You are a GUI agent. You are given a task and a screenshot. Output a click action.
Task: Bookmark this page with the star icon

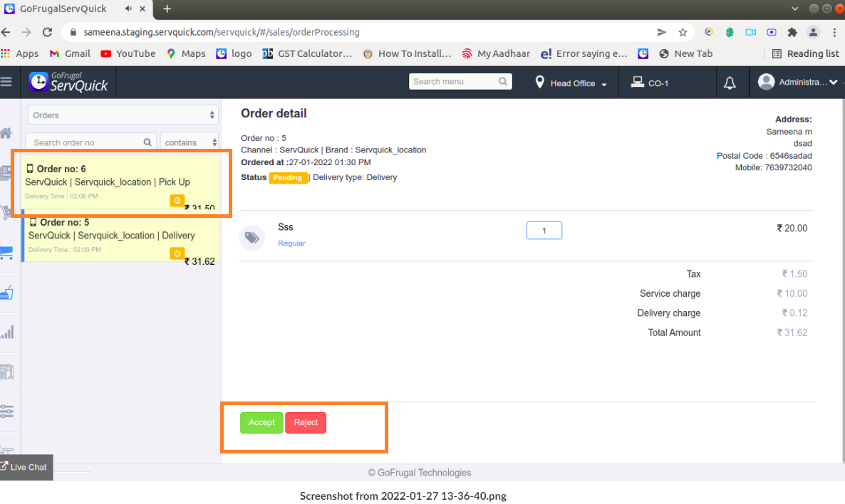(683, 32)
